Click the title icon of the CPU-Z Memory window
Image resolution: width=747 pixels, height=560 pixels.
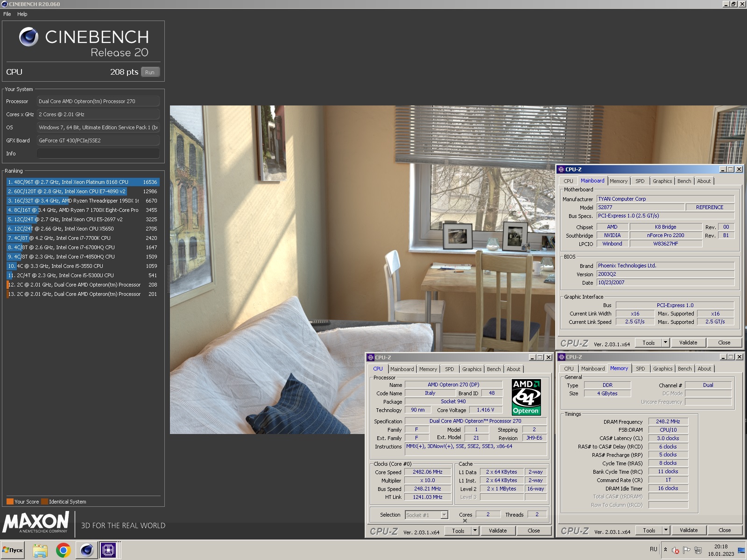click(x=562, y=357)
